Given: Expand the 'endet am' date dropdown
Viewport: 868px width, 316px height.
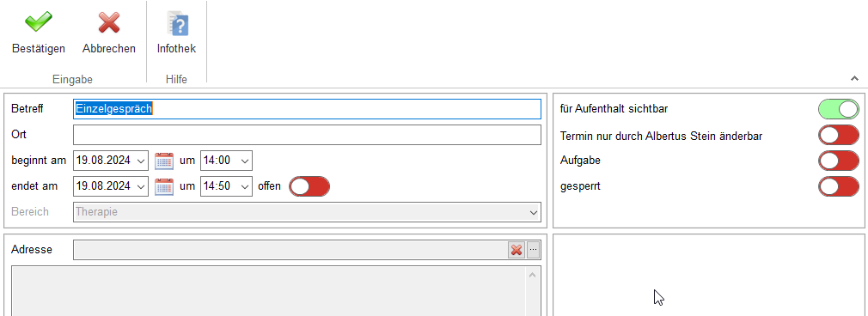Looking at the screenshot, I should [x=142, y=186].
